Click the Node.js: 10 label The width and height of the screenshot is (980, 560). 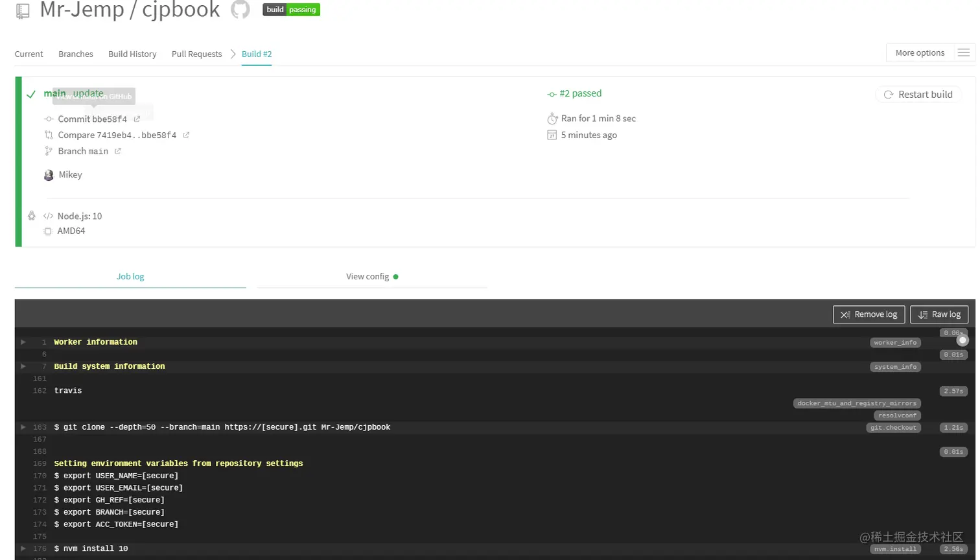click(x=80, y=216)
